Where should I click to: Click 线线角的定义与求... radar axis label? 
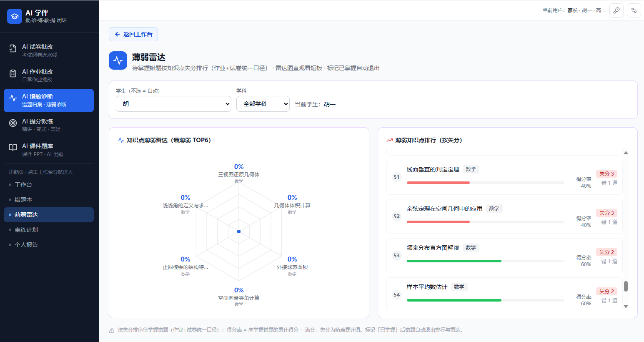click(x=185, y=206)
